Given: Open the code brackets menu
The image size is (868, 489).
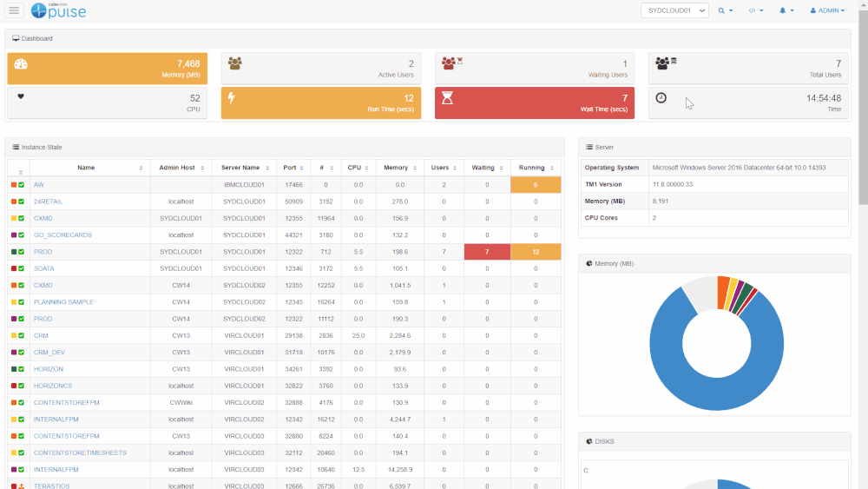Looking at the screenshot, I should [x=755, y=10].
